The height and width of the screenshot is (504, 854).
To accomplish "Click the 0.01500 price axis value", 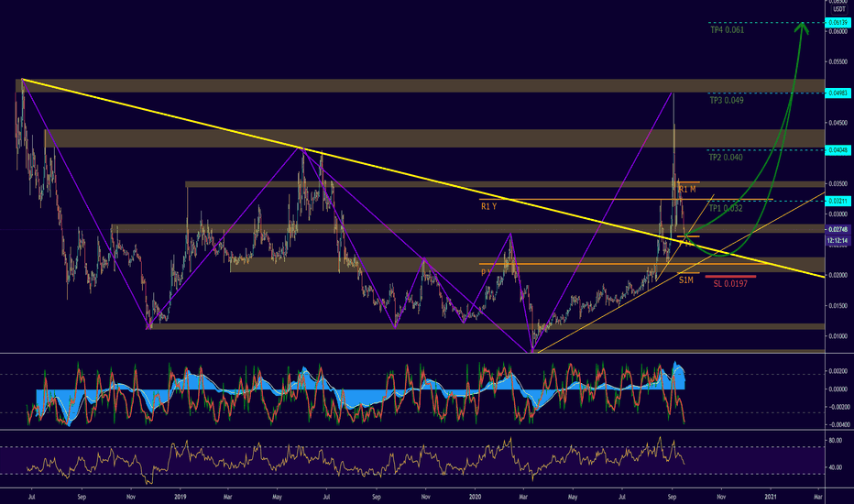I will tap(838, 306).
